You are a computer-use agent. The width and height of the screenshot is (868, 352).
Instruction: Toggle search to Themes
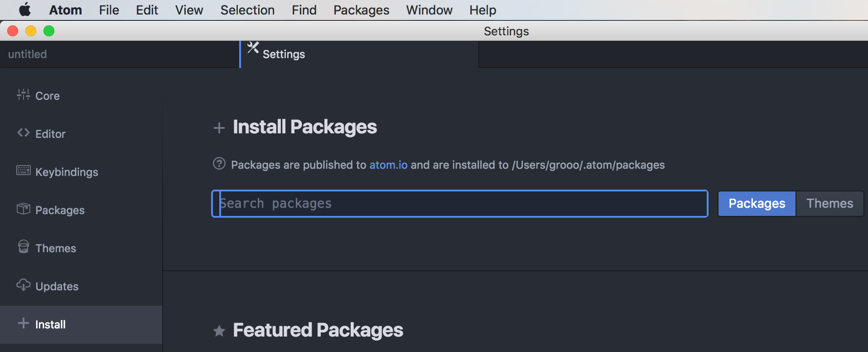click(x=830, y=204)
